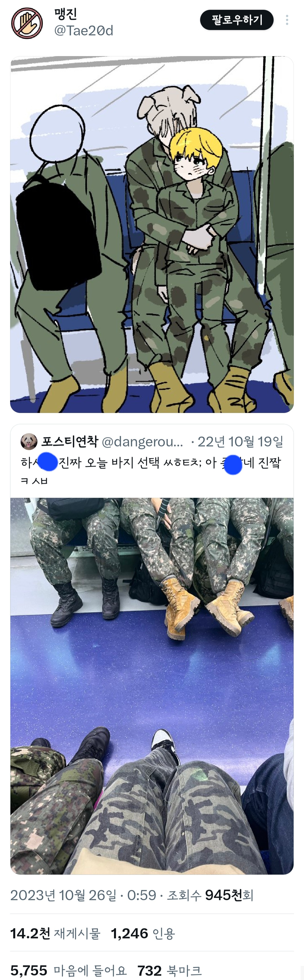Open the soldier cartoon illustration

[x=152, y=234]
